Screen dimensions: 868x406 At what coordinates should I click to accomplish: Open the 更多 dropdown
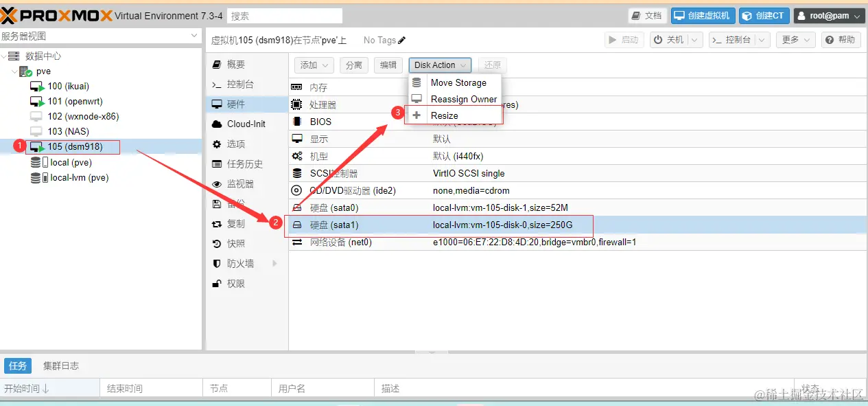(x=796, y=40)
